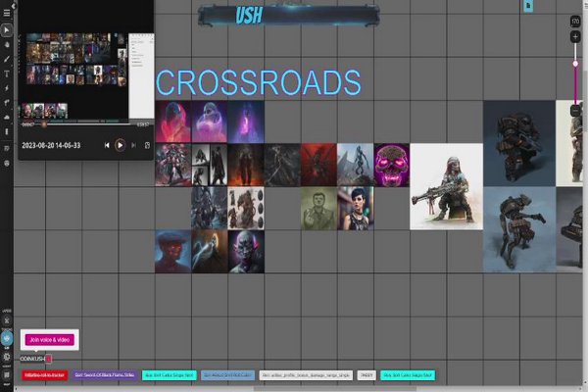Click the blue page icon at top right
The image size is (588, 392).
click(x=528, y=6)
